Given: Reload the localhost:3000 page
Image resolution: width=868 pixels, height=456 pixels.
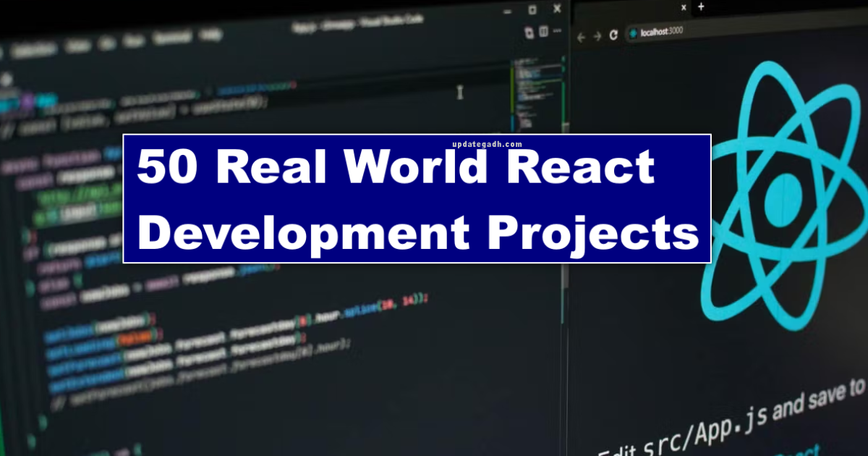Looking at the screenshot, I should point(613,33).
